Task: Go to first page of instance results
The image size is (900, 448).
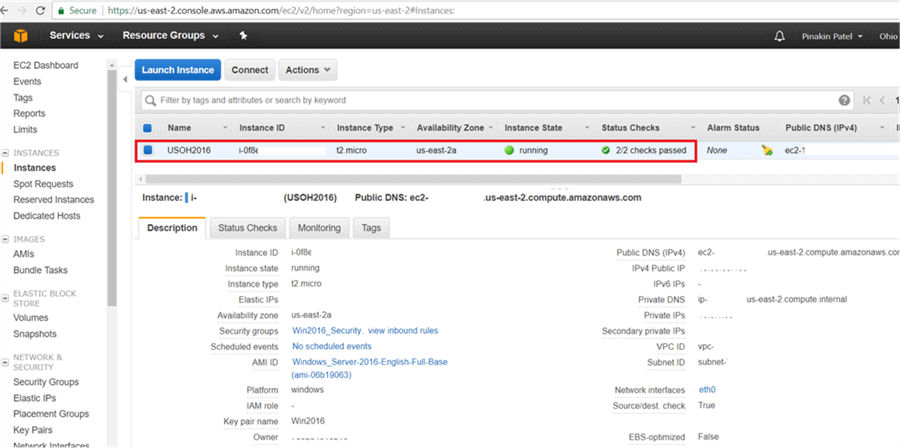Action: point(867,100)
